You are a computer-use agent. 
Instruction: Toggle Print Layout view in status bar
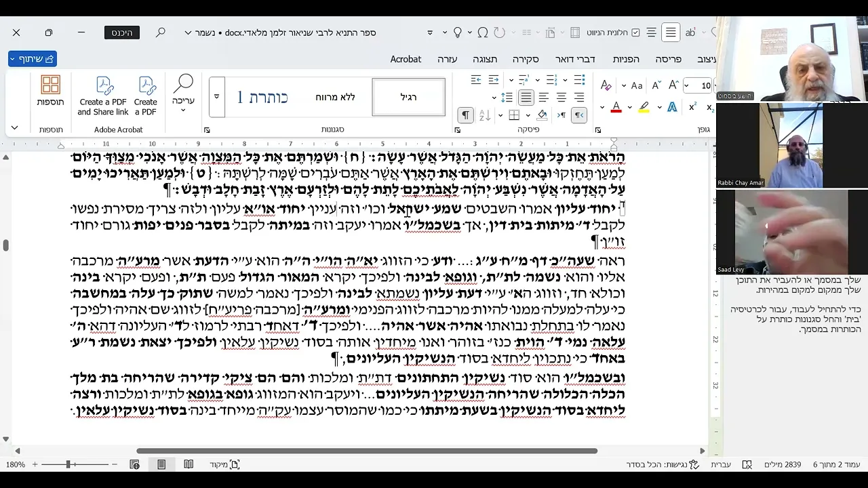[x=161, y=464]
